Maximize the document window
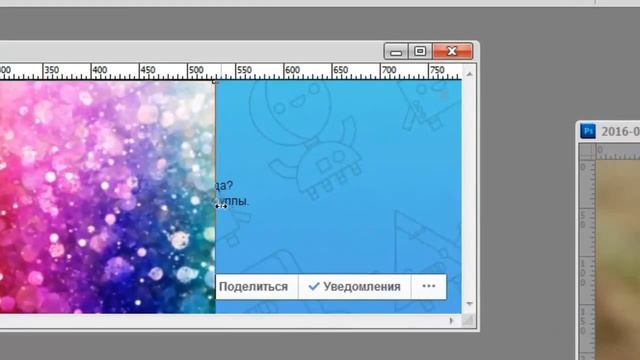640x360 pixels. click(420, 51)
